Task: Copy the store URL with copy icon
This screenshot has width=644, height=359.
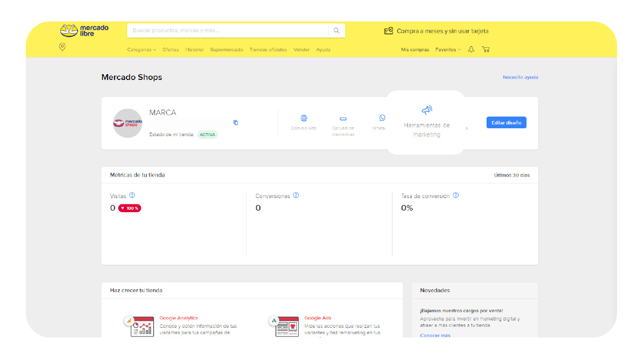Action: 236,122
